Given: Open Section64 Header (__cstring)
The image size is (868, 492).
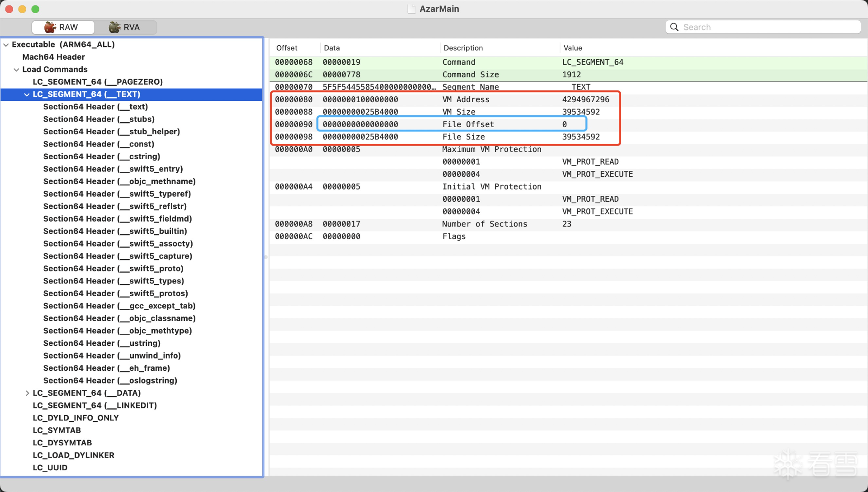Looking at the screenshot, I should 101,156.
